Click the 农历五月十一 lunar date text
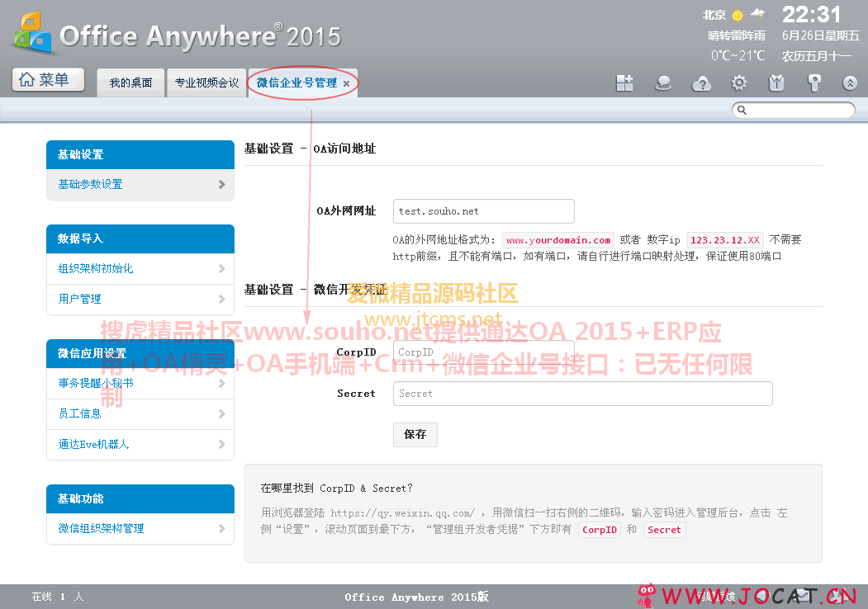 [x=817, y=56]
